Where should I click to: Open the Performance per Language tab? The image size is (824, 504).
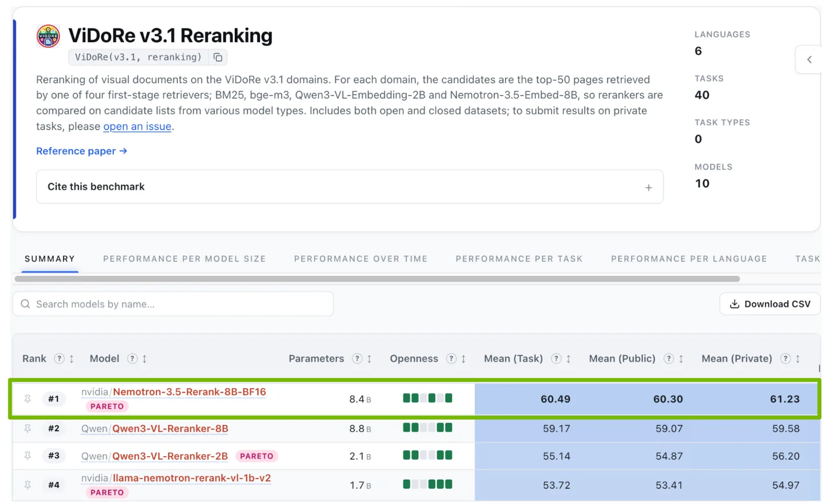[x=689, y=259]
